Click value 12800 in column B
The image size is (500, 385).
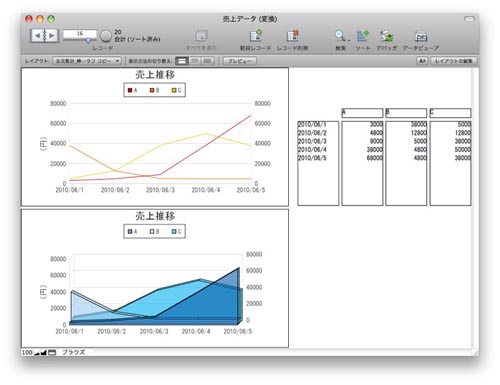(419, 133)
